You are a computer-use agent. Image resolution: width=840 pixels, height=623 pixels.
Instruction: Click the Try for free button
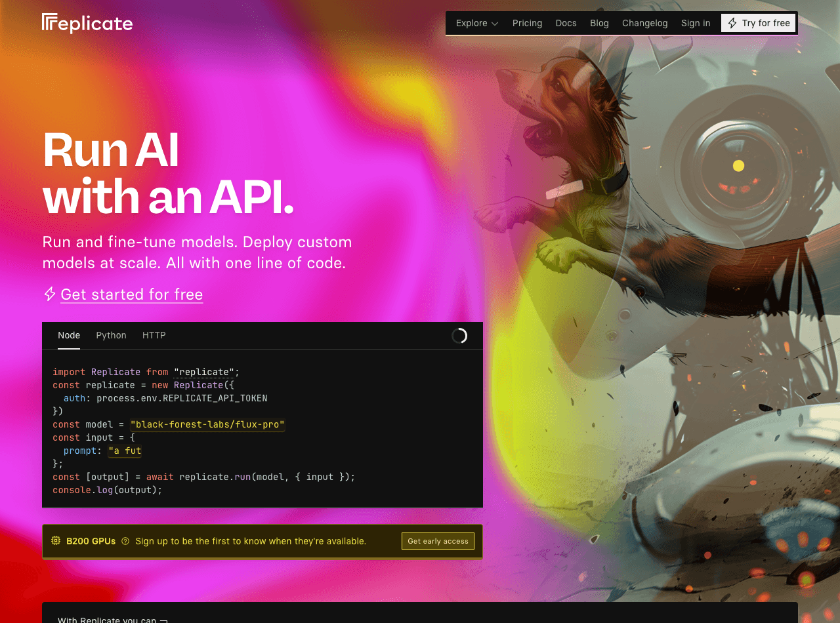pyautogui.click(x=758, y=23)
